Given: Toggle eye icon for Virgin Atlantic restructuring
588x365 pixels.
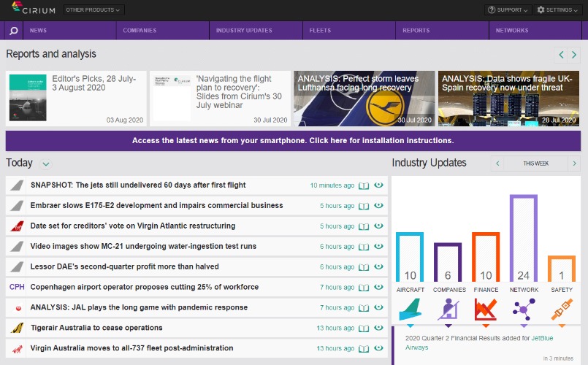Looking at the screenshot, I should pos(379,226).
